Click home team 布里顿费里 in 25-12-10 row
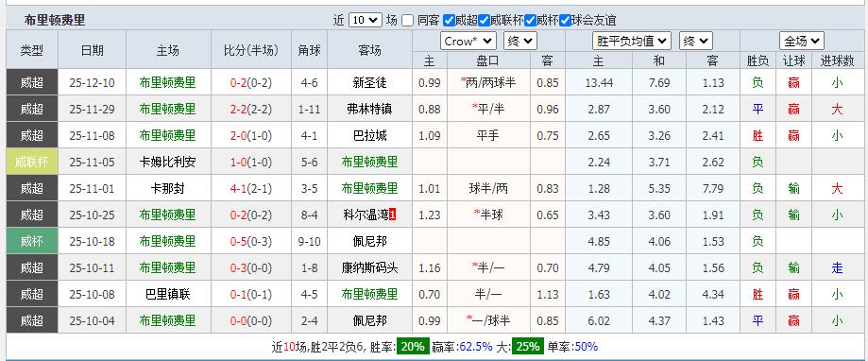This screenshot has height=361, width=868. [168, 82]
